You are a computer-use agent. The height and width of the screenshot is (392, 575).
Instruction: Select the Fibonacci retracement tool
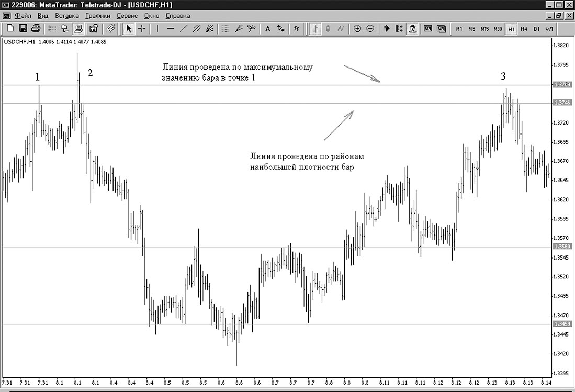[226, 28]
